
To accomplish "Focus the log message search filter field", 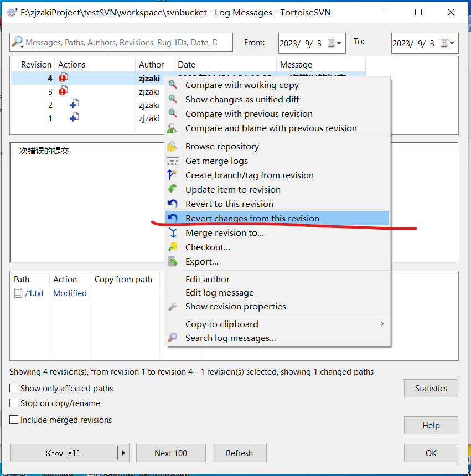I will [x=121, y=42].
